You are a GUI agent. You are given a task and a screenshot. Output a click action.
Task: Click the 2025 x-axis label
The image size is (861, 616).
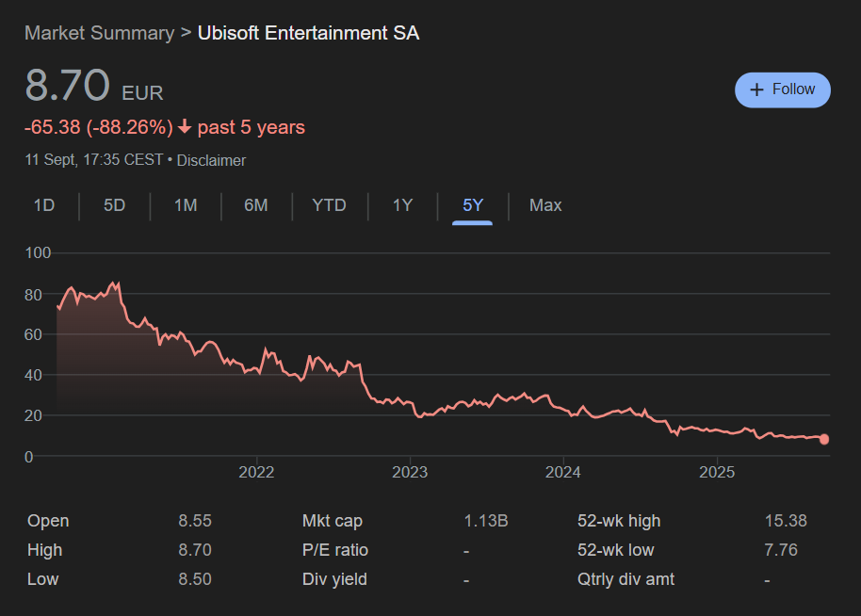(x=717, y=472)
